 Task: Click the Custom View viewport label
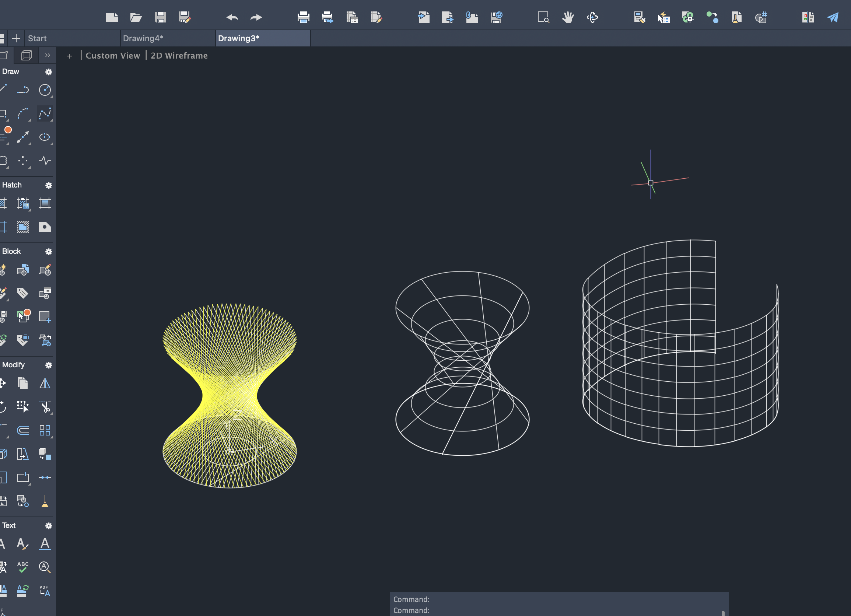[113, 56]
